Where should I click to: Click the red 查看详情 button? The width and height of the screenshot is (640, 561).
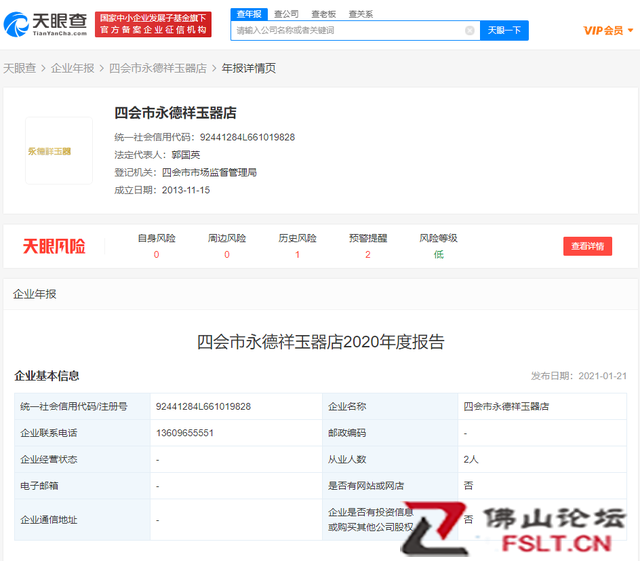tap(587, 246)
